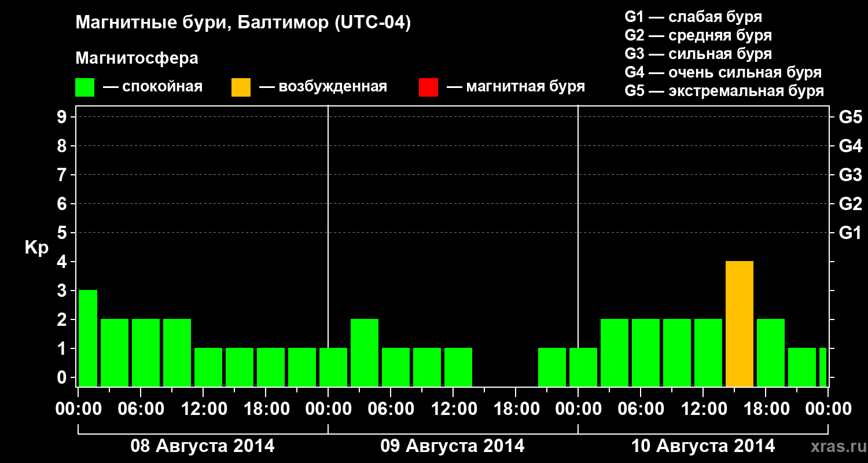Click the 'Магнитосфера' heading

tap(137, 58)
